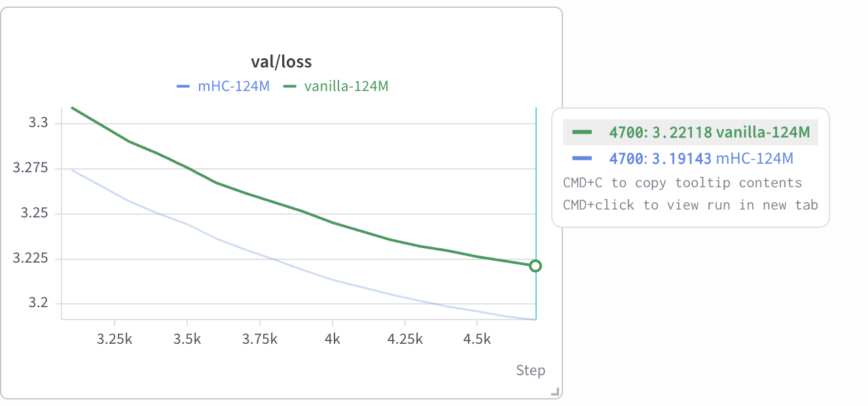This screenshot has height=406, width=868.
Task: Select mHC-124M row in the tooltip
Action: point(691,158)
